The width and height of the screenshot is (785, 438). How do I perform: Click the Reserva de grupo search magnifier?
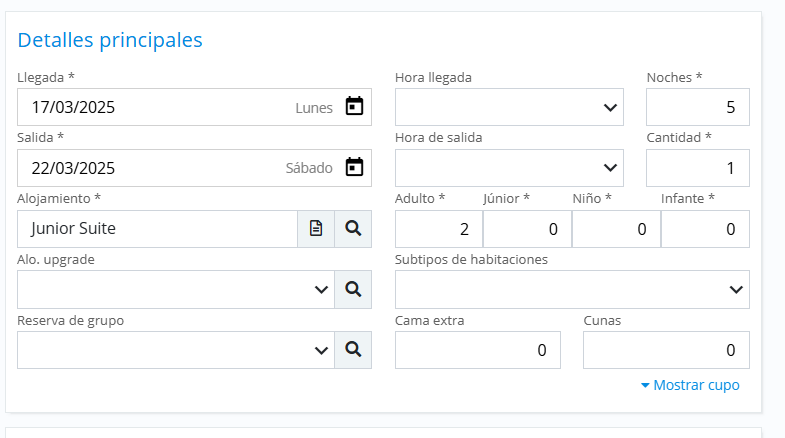[x=353, y=350]
